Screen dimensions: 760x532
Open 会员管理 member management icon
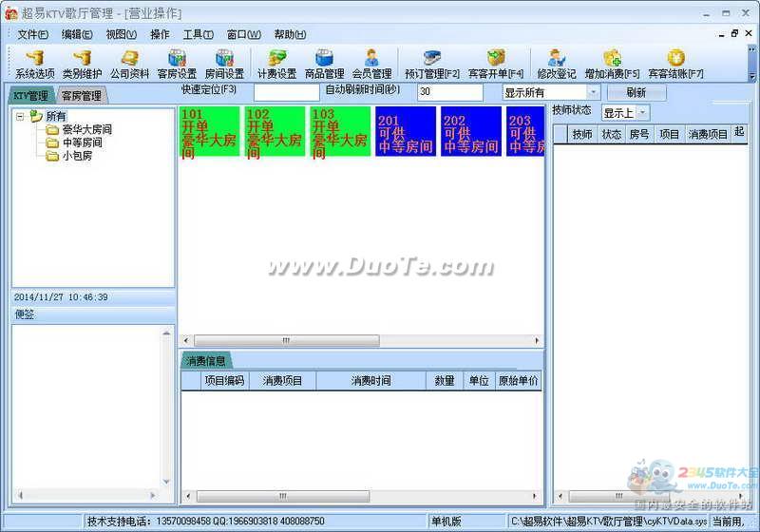(x=371, y=64)
